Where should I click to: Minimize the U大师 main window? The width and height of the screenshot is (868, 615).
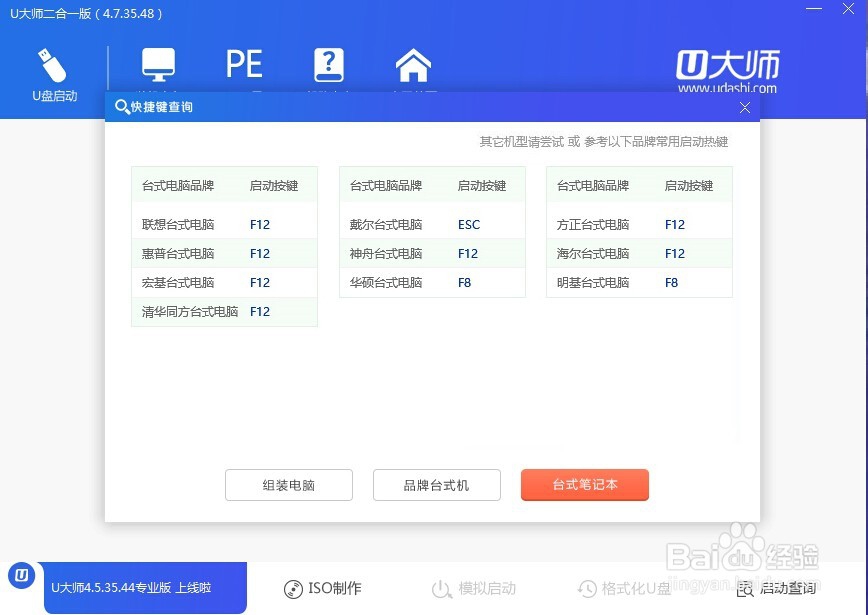[x=814, y=9]
